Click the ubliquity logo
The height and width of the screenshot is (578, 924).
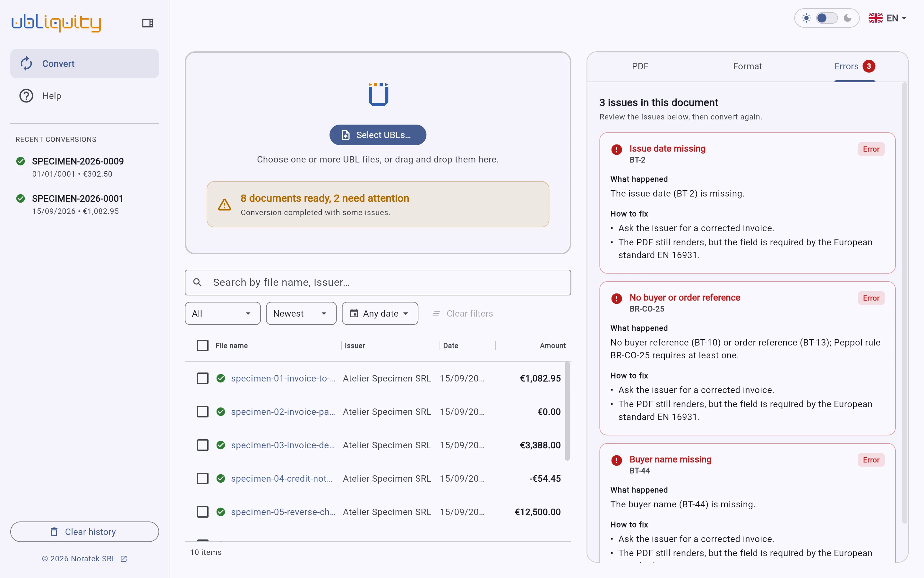coord(56,23)
